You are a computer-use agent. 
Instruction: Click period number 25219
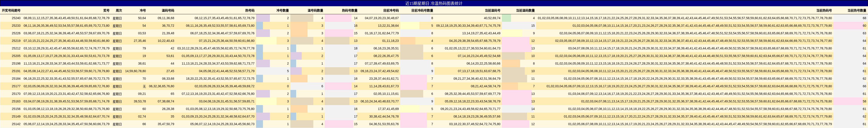(x=16, y=41)
